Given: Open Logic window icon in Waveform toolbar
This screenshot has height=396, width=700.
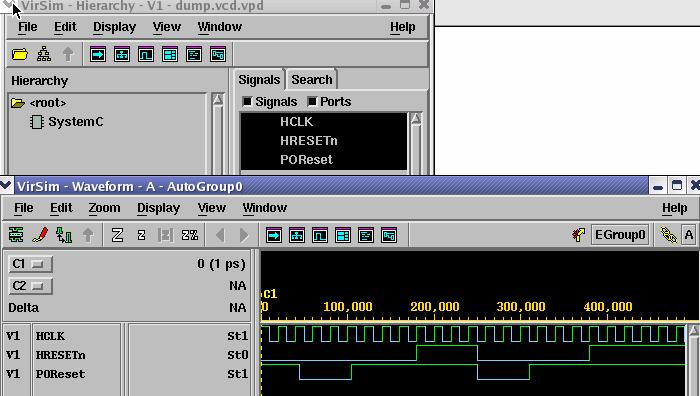Looking at the screenshot, I should (x=389, y=235).
